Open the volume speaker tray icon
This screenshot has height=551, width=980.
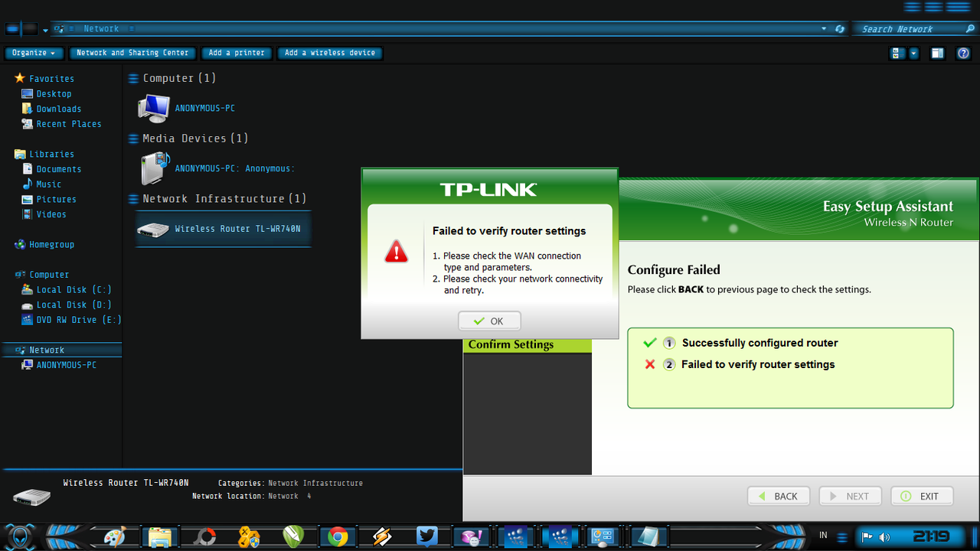(x=884, y=536)
